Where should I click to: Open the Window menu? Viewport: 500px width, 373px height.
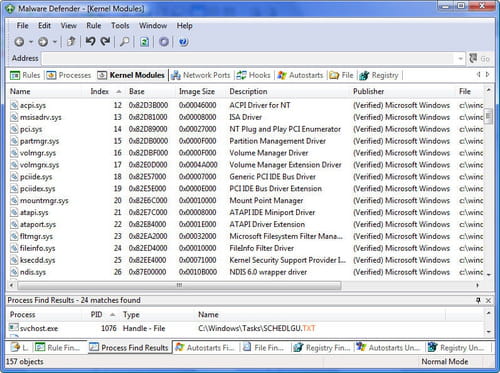(153, 26)
